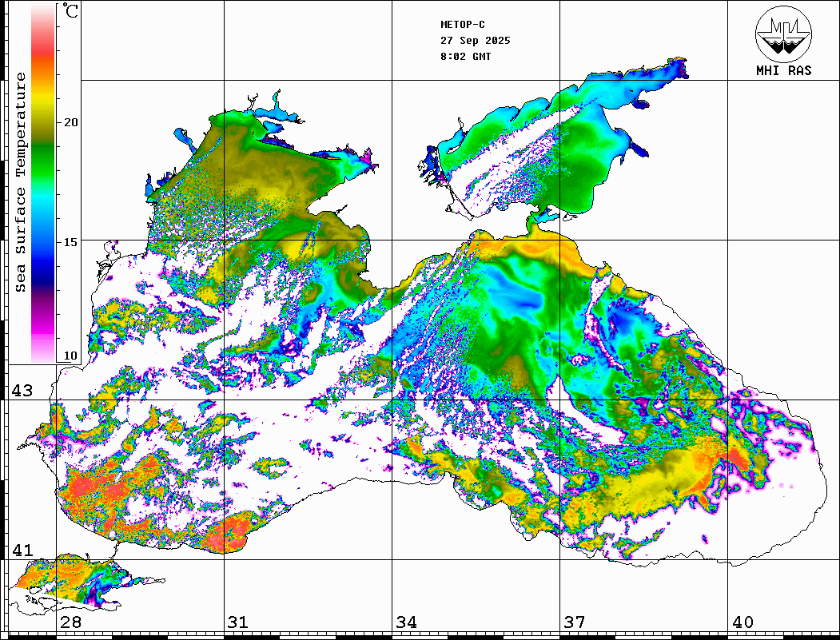Screen dimensions: 840x640
Task: Select the 20 degree scale mark
Action: pyautogui.click(x=72, y=122)
